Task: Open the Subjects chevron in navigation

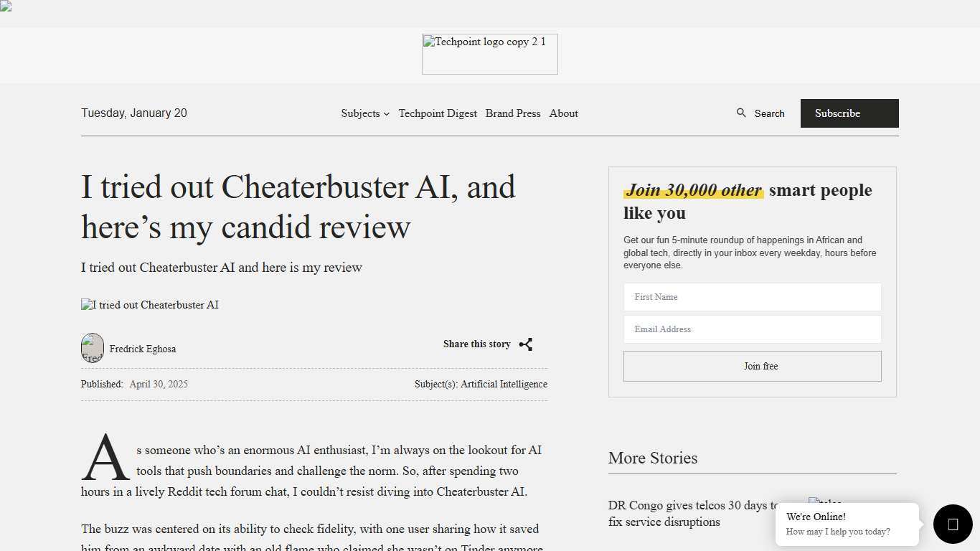Action: 386,113
